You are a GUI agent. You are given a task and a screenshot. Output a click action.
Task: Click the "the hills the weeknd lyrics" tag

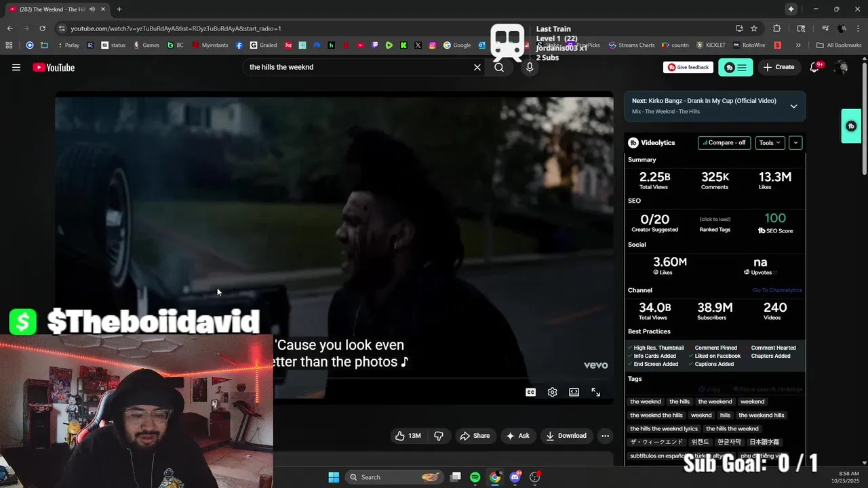(663, 429)
